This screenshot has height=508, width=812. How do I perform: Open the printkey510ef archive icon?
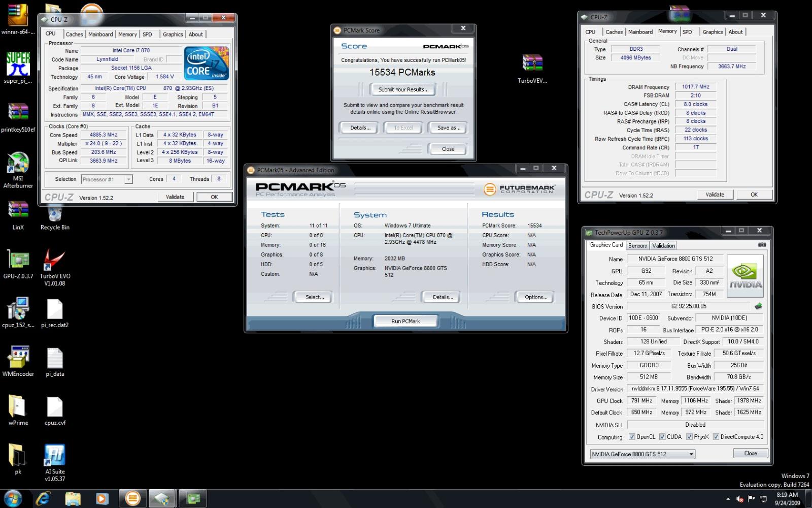pos(18,117)
